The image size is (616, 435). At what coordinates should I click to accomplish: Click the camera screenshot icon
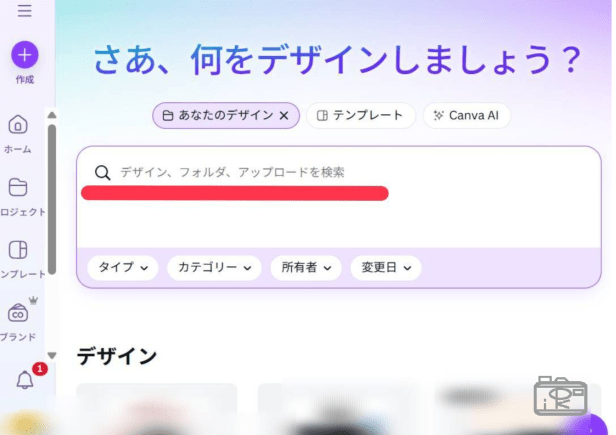tap(561, 396)
